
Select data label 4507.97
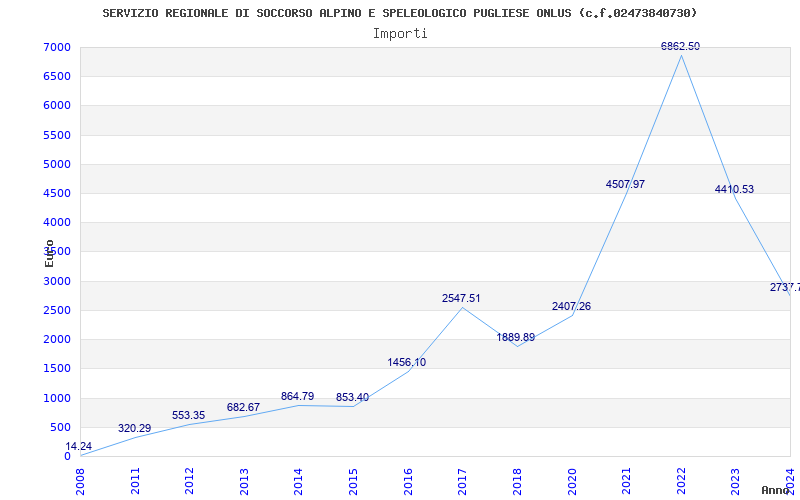click(x=626, y=184)
